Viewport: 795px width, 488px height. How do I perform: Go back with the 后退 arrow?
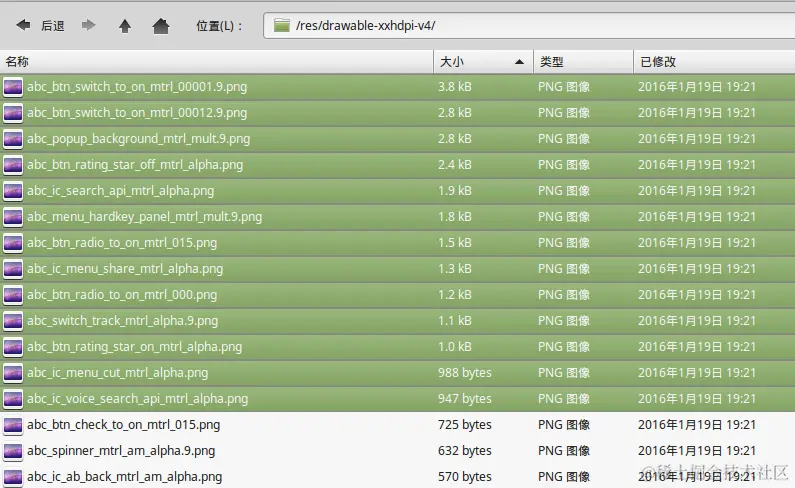23,25
